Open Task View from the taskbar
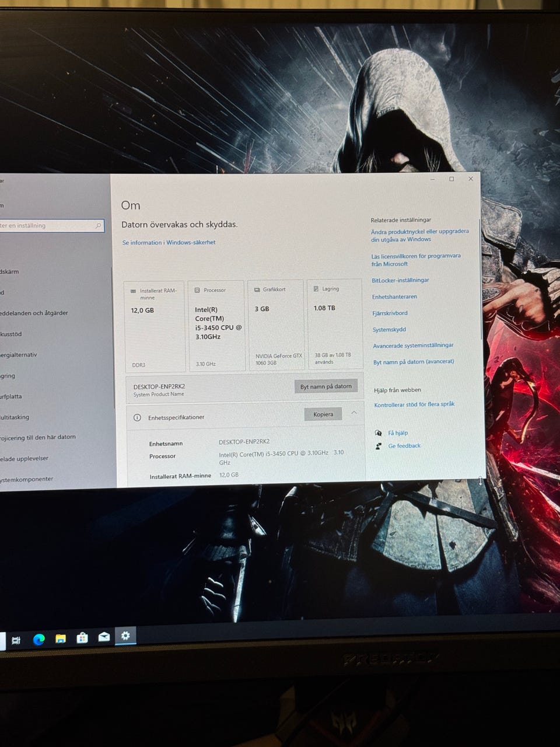 click(x=16, y=640)
